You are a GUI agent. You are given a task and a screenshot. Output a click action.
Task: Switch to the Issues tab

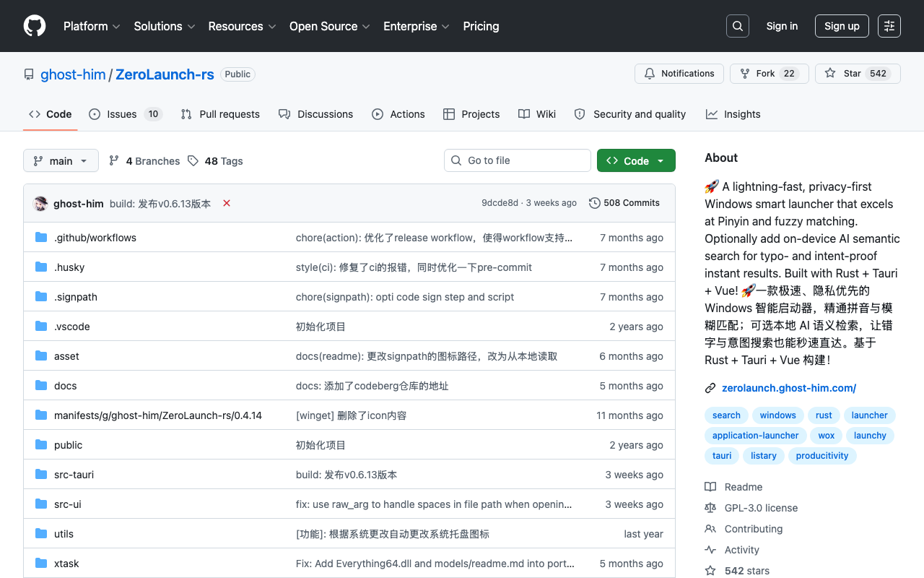tap(126, 114)
